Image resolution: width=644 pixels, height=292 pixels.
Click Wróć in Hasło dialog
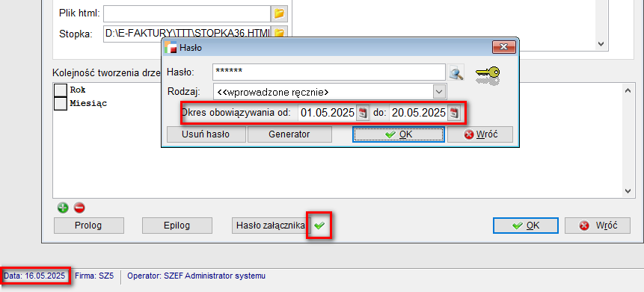[480, 134]
